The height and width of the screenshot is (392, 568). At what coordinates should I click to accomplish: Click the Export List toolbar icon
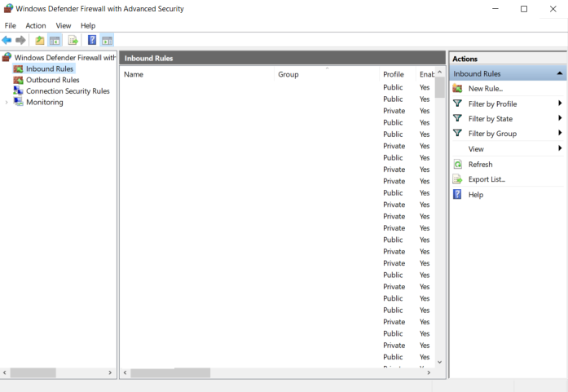pos(73,40)
